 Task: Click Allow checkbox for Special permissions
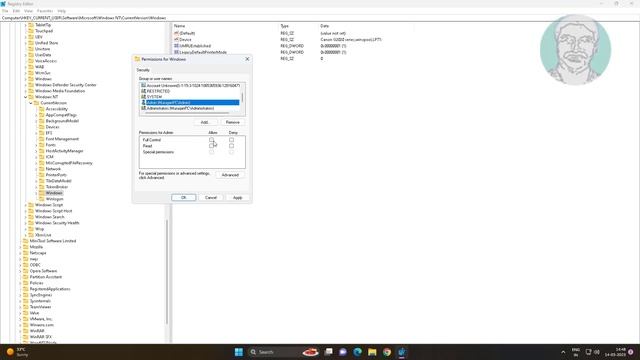[211, 152]
